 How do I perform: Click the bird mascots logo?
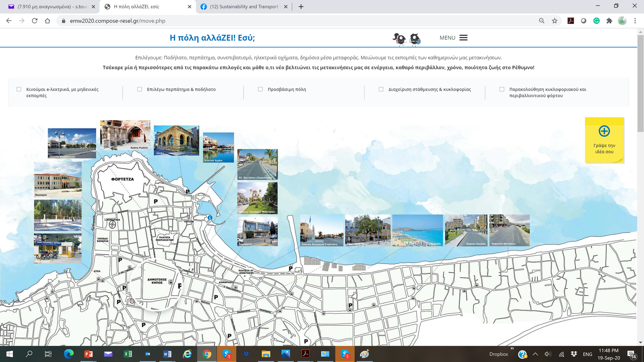406,39
